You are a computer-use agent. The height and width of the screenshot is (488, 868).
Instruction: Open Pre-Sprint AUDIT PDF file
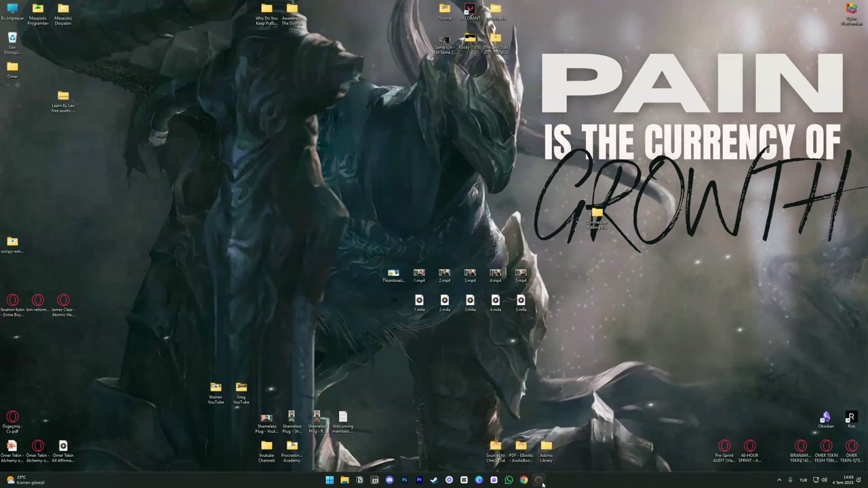point(724,451)
